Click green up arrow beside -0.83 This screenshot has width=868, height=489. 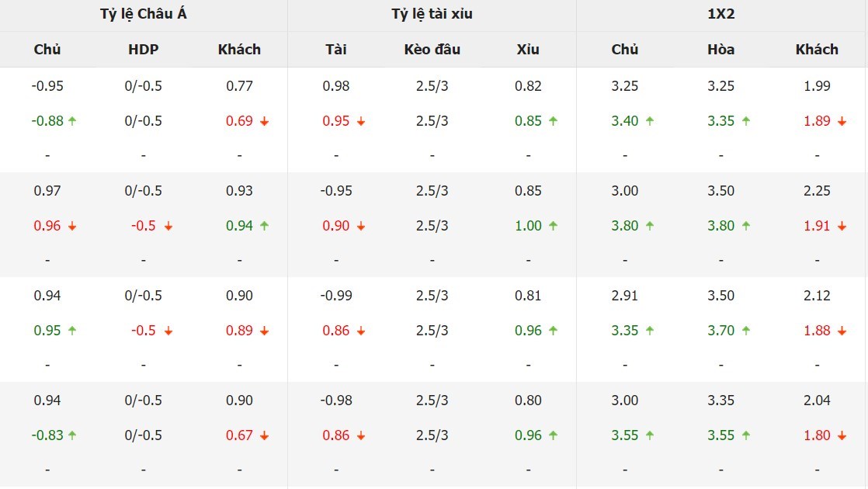point(72,435)
